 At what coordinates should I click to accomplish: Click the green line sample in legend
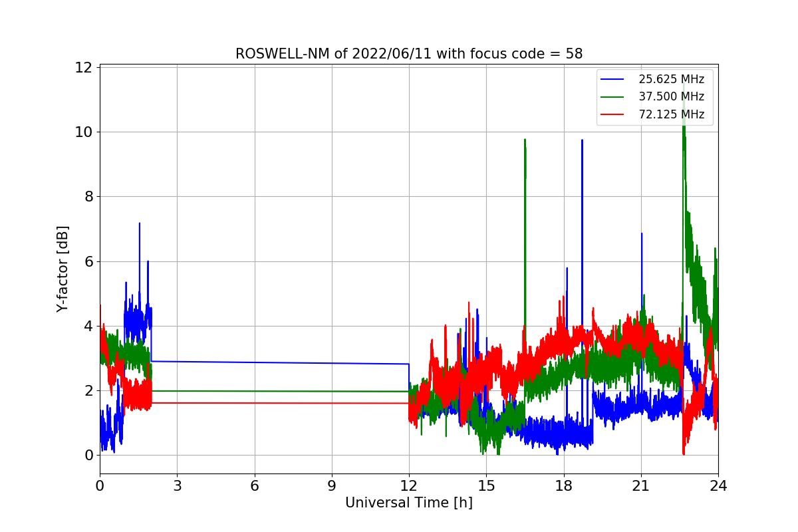point(612,97)
